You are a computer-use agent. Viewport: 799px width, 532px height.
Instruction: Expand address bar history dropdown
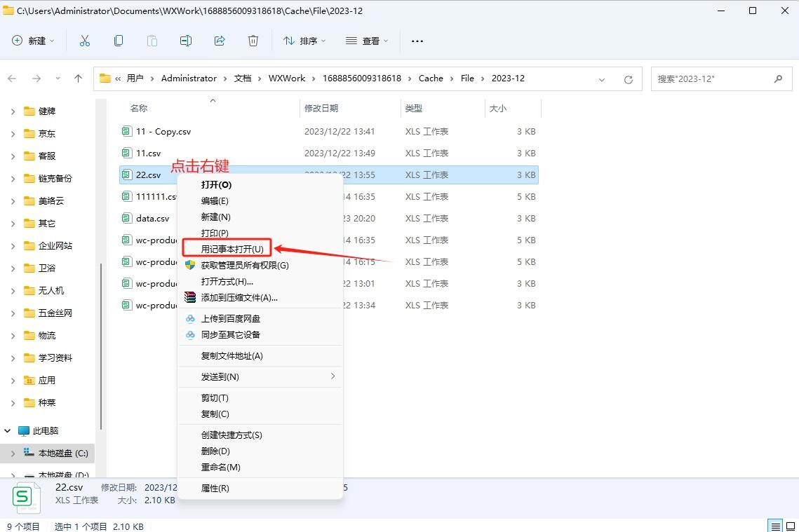pyautogui.click(x=602, y=79)
